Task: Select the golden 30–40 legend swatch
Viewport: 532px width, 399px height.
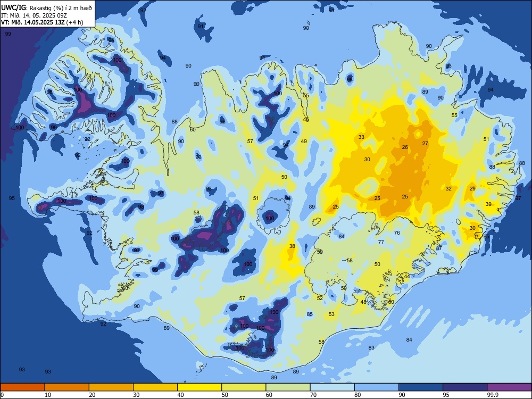Action: coord(155,387)
